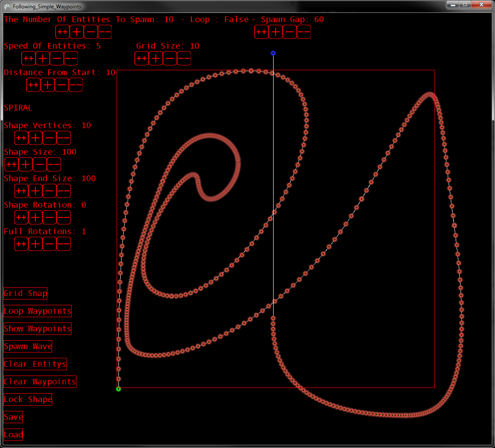Click ++ under Number Of Entities To Spawn
The height and width of the screenshot is (448, 495).
point(62,32)
